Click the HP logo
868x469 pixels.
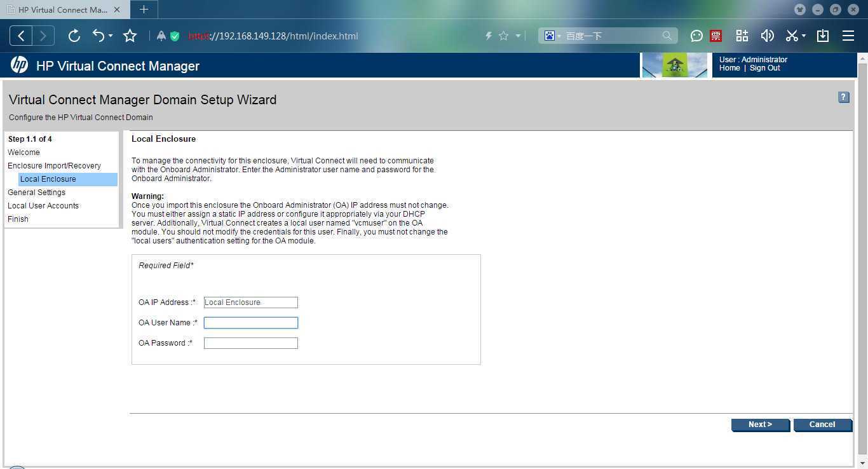click(19, 65)
